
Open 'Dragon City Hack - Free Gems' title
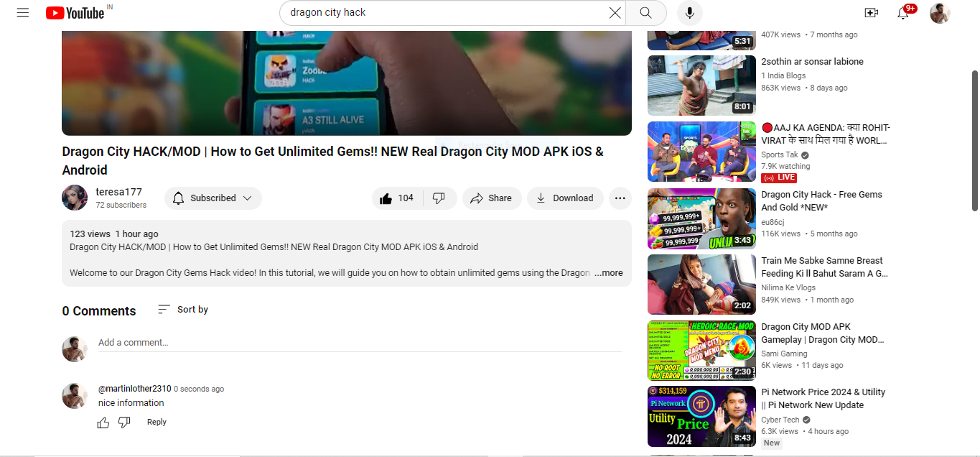(x=822, y=201)
